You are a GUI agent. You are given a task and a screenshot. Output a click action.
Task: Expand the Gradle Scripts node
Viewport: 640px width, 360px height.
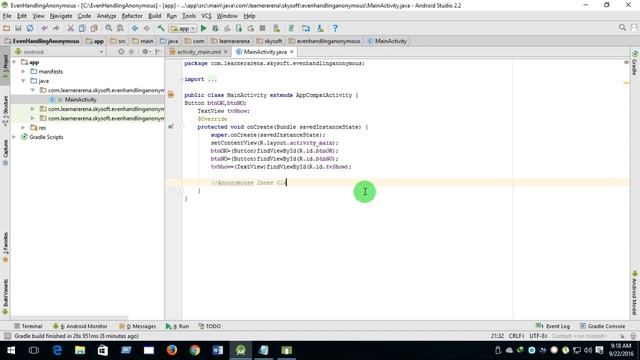click(14, 137)
